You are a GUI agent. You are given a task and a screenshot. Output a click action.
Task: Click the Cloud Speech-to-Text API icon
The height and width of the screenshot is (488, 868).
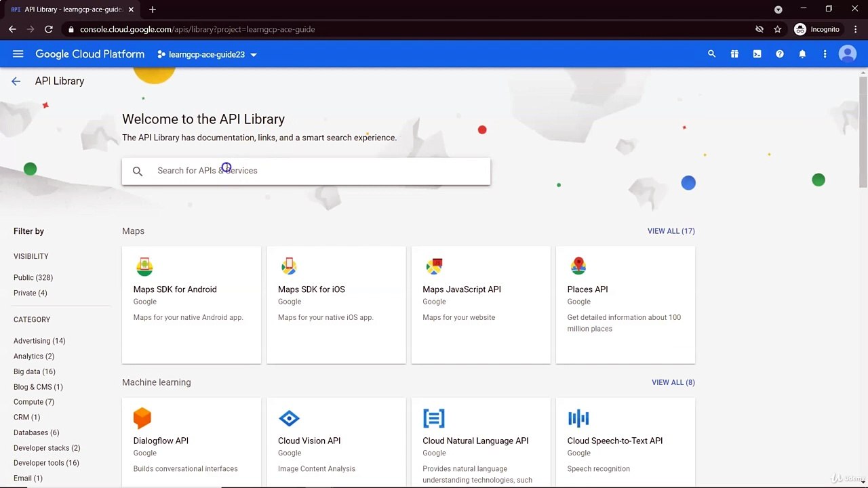click(x=578, y=418)
